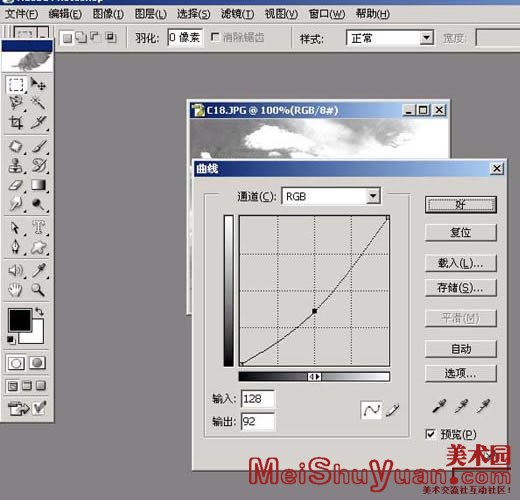Select the Hand tool
Screen dimensions: 520x500
coord(16,290)
